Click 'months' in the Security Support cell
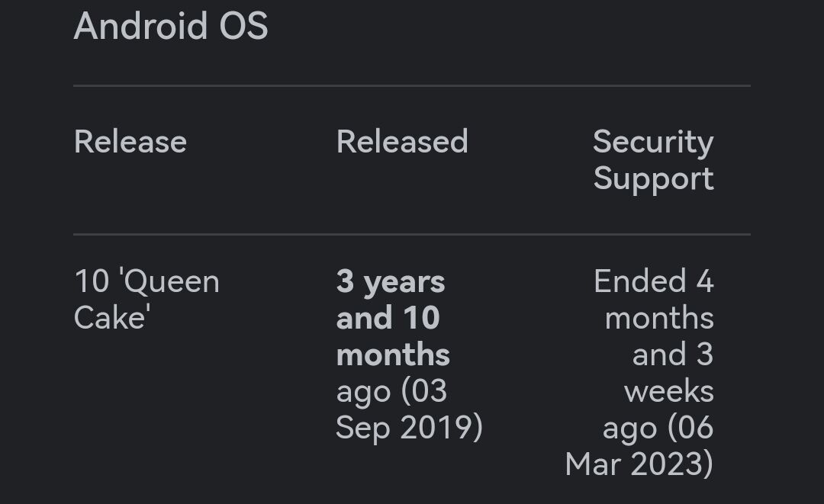 (x=659, y=318)
